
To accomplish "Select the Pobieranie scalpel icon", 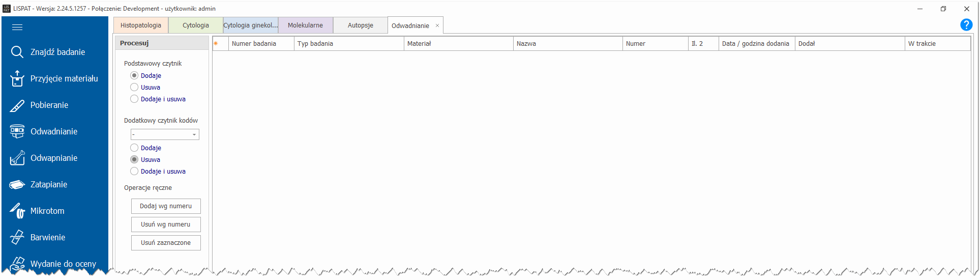I will coord(17,105).
